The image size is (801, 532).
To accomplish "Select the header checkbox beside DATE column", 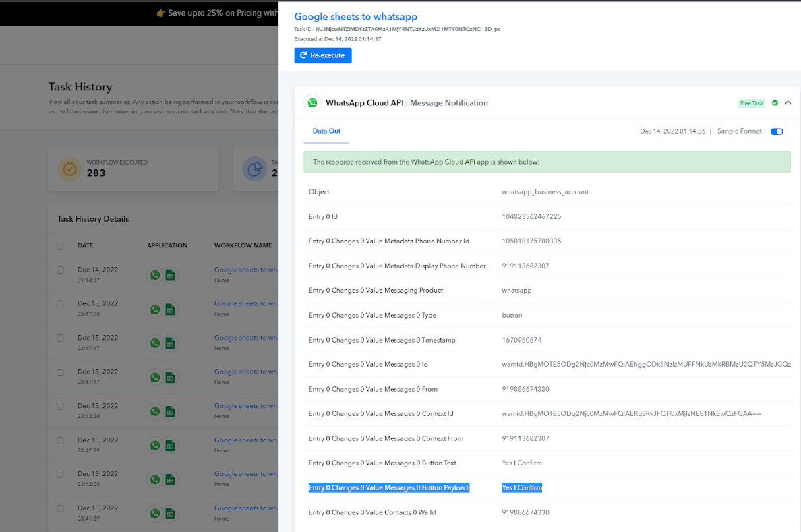I will (60, 246).
